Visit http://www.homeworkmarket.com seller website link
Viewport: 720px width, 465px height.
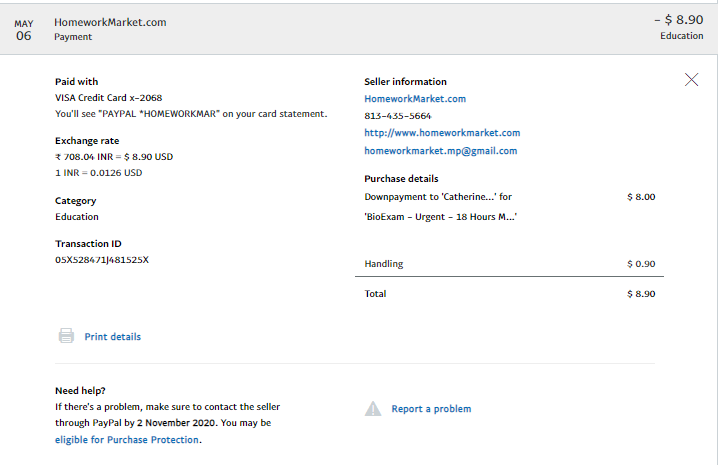(442, 133)
